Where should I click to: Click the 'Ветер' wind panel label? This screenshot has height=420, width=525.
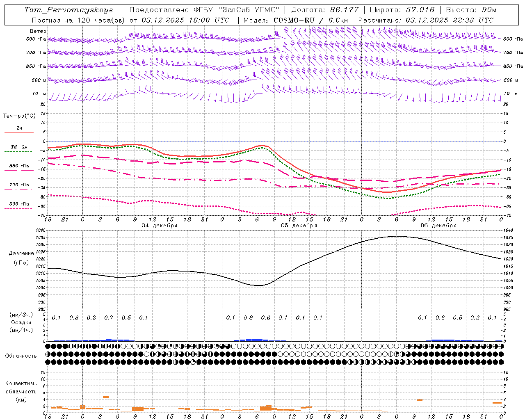coord(38,31)
